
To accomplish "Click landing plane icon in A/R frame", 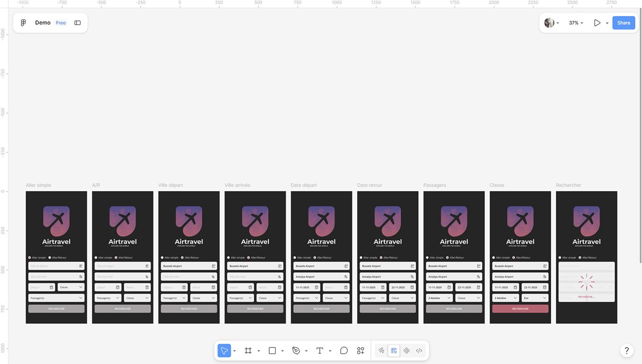I will 147,277.
